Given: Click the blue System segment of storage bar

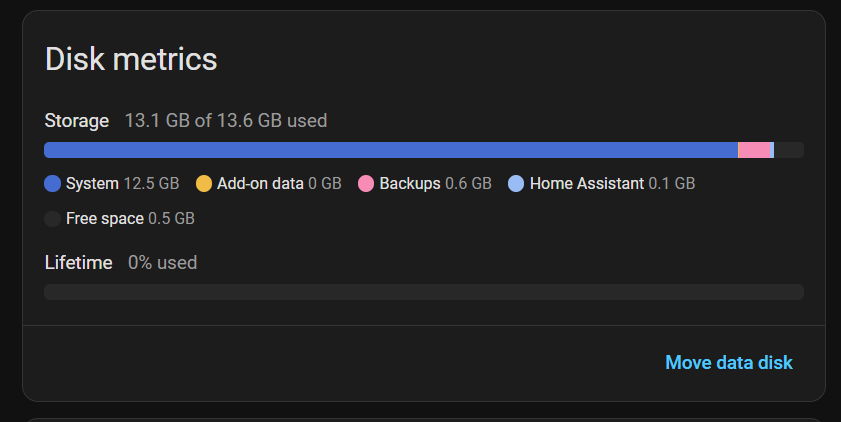Looking at the screenshot, I should (390, 150).
